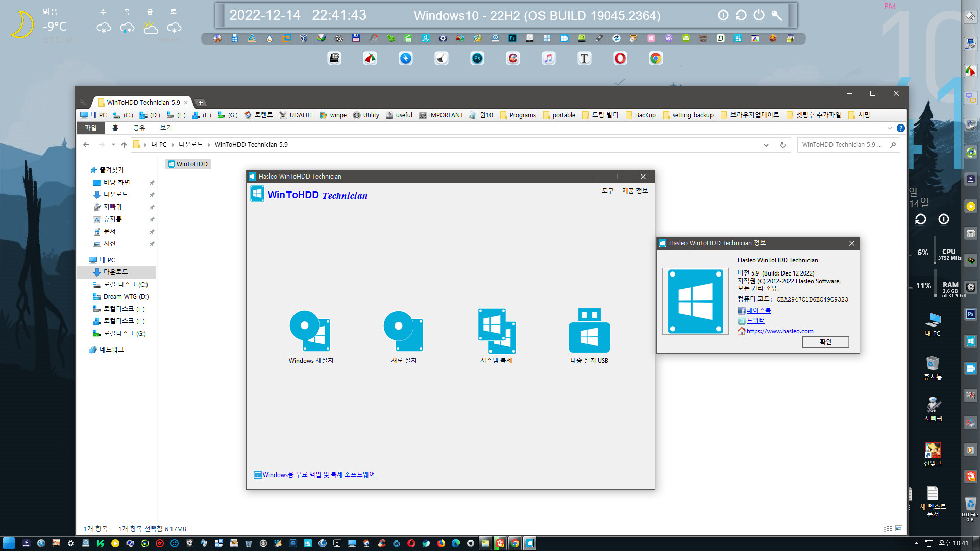
Task: Open the BacKup folder bookmark
Action: [x=641, y=115]
